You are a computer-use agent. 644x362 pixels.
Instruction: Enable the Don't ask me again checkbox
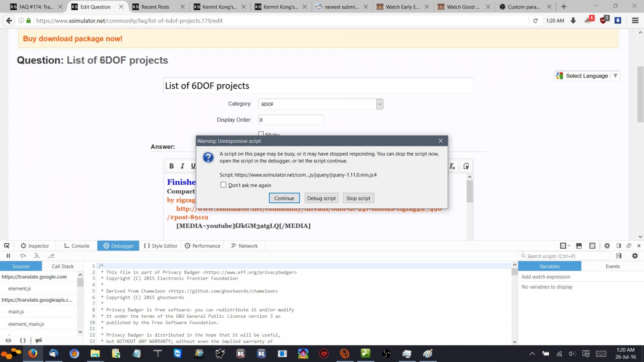[x=224, y=185]
